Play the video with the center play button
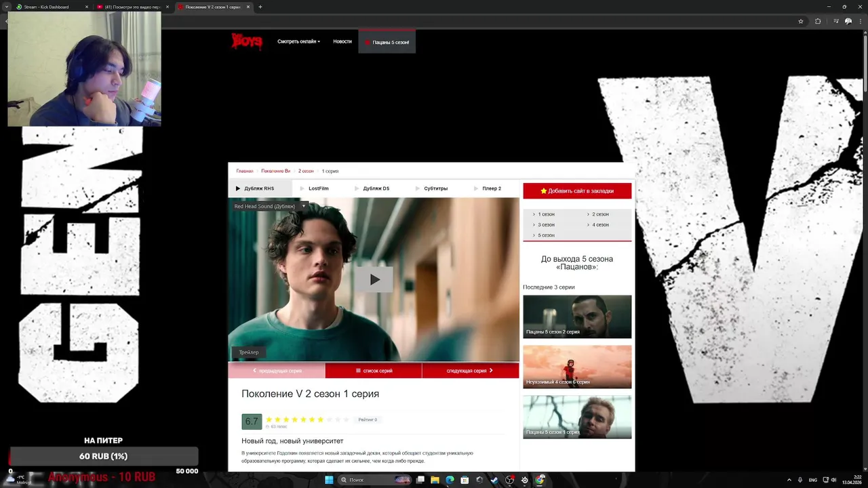 tap(374, 279)
